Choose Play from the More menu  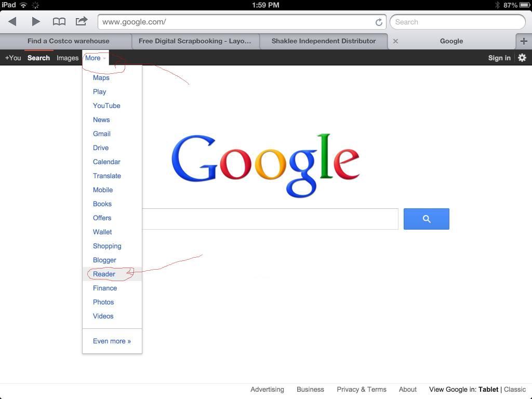[x=99, y=91]
